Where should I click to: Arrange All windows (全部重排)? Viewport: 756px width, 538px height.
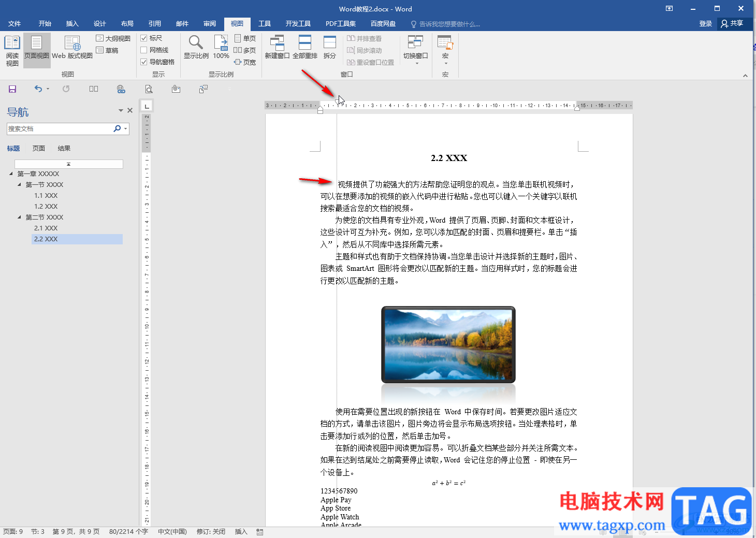click(x=305, y=47)
